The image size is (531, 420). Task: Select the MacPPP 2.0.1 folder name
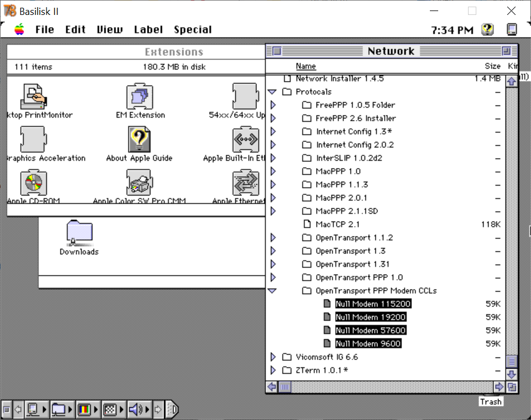[x=341, y=198]
